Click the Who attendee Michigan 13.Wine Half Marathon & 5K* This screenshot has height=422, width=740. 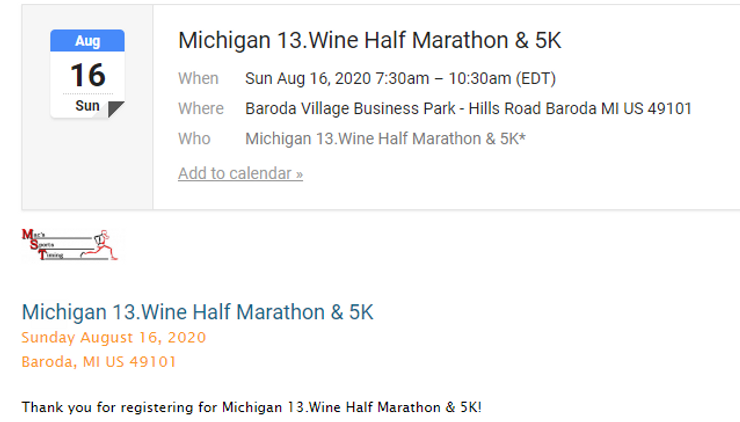tap(385, 139)
